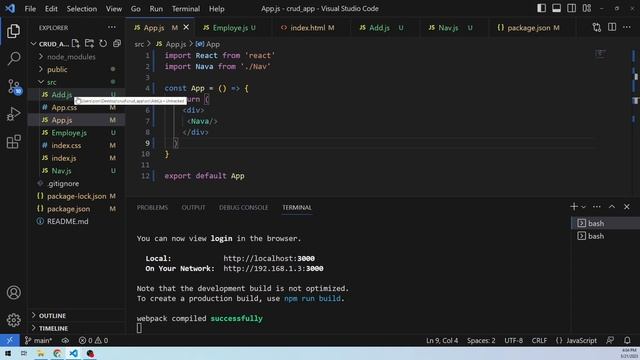The height and width of the screenshot is (360, 640).
Task: Switch to the Problems panel tab
Action: click(152, 207)
